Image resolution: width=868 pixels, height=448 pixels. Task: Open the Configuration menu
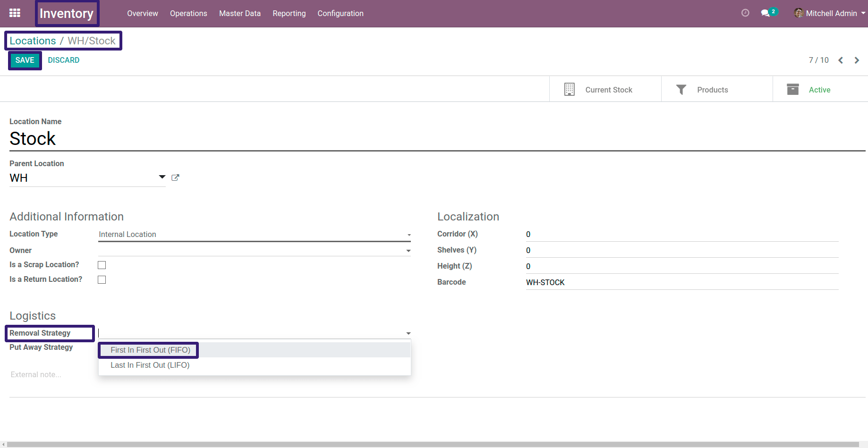[x=340, y=13]
